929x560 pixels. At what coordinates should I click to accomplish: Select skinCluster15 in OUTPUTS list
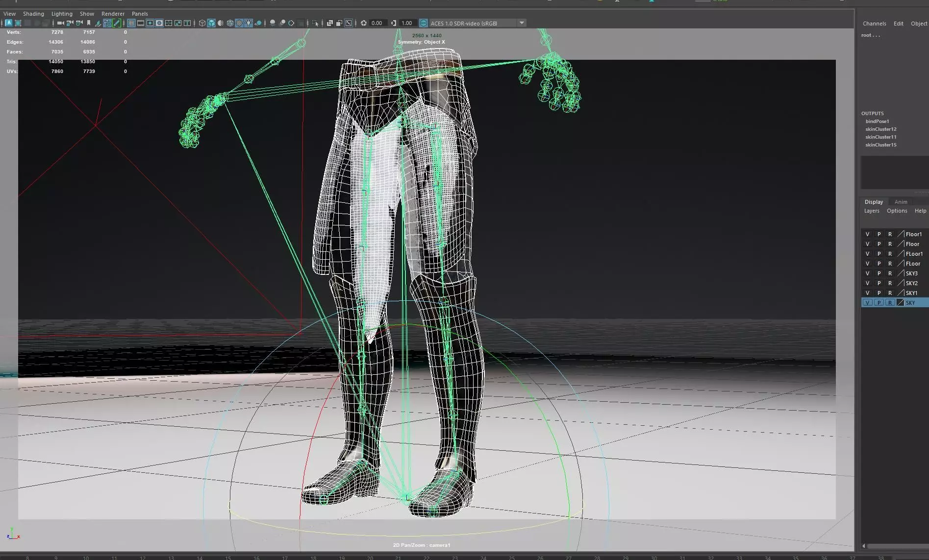[x=880, y=145]
